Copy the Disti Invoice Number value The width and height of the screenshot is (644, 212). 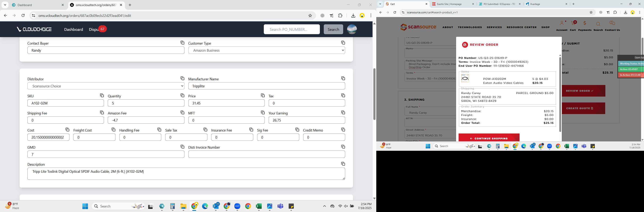point(343,147)
